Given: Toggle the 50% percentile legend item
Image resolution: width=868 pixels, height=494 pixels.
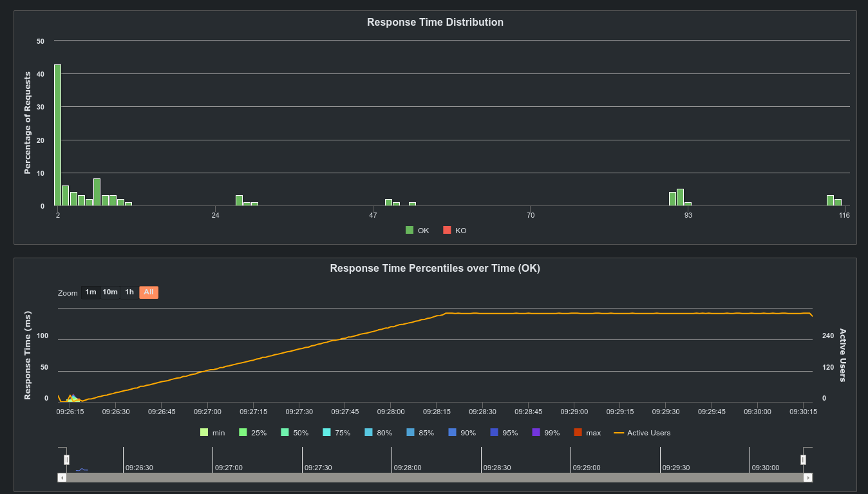Looking at the screenshot, I should pos(294,433).
